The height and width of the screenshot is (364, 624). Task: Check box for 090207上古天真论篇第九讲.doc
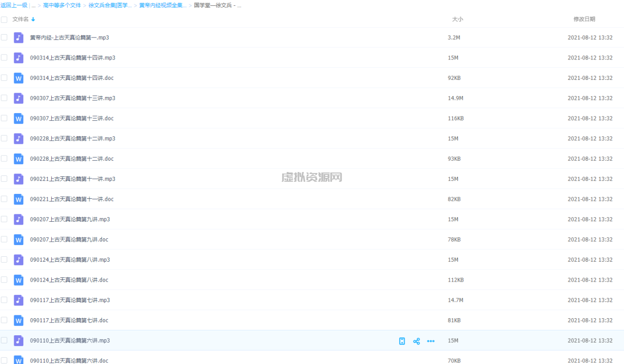click(4, 240)
